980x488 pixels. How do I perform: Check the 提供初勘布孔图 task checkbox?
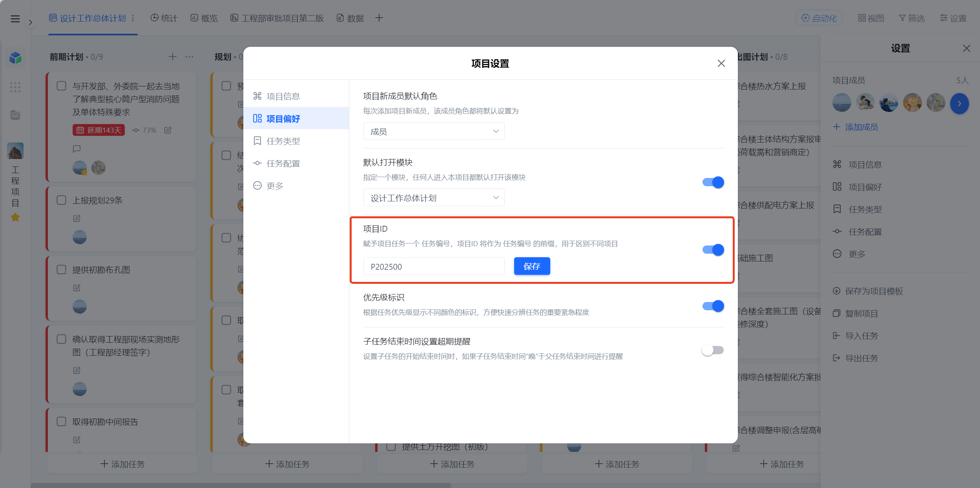coord(61,270)
